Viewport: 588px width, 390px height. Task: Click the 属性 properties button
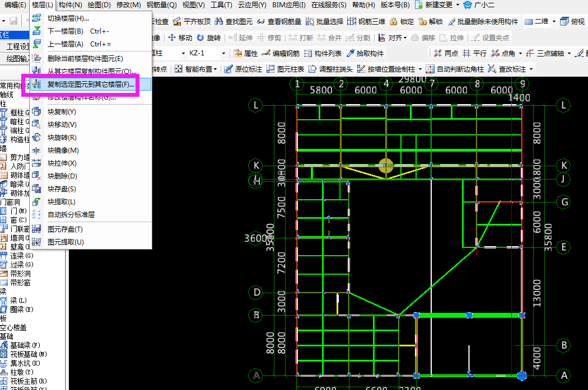(x=245, y=54)
